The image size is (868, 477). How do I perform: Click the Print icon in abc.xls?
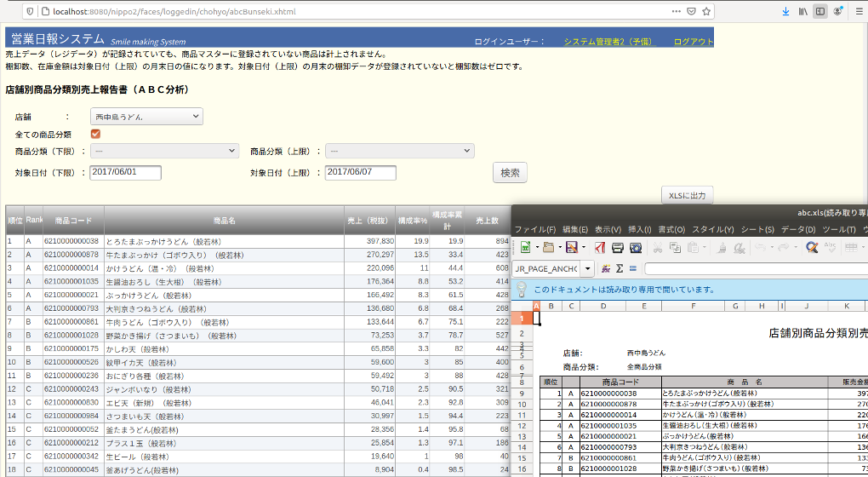(618, 248)
